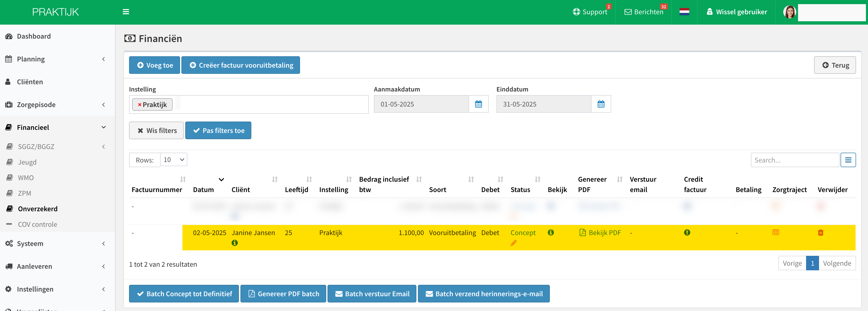
Task: Sort table by Instelling column
Action: click(349, 179)
